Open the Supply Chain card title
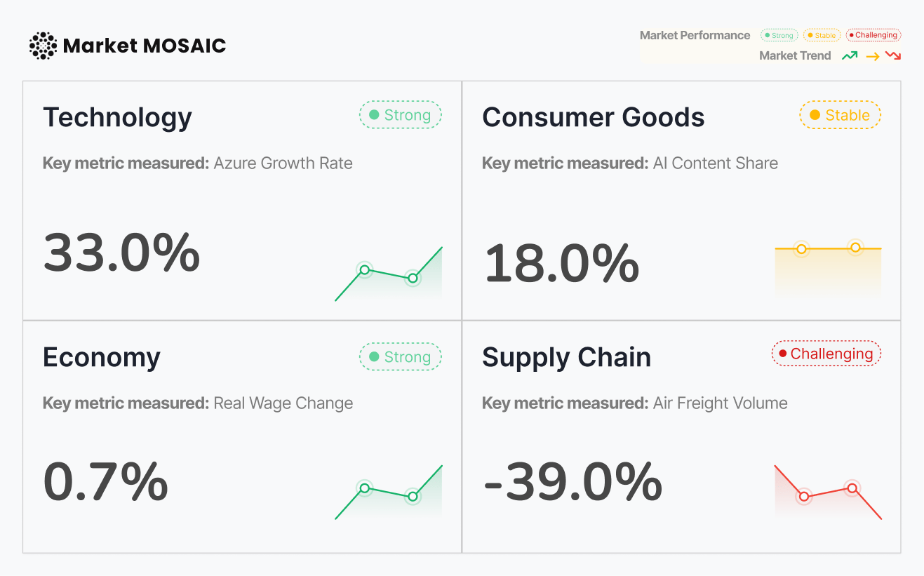Image resolution: width=924 pixels, height=576 pixels. click(x=566, y=358)
